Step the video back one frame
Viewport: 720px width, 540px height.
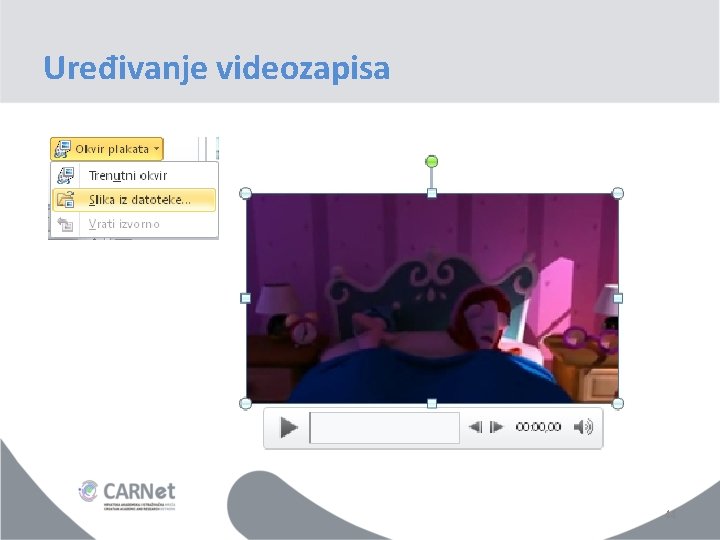click(x=475, y=427)
